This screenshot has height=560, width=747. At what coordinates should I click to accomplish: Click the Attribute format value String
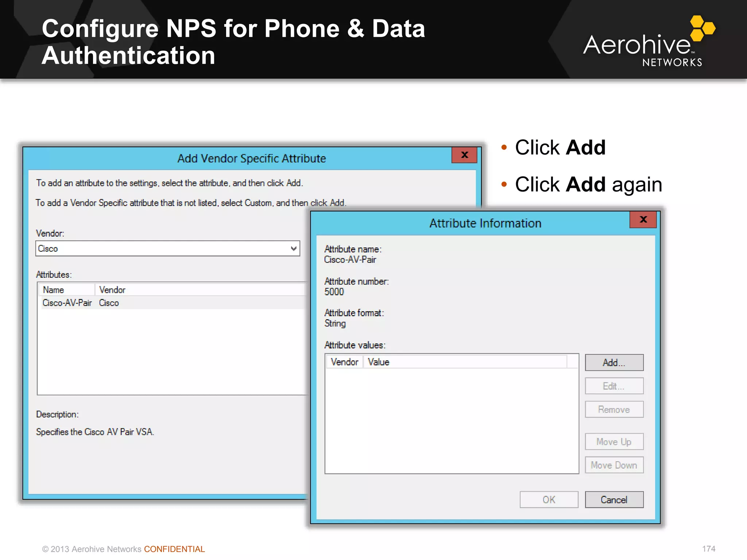coord(335,323)
